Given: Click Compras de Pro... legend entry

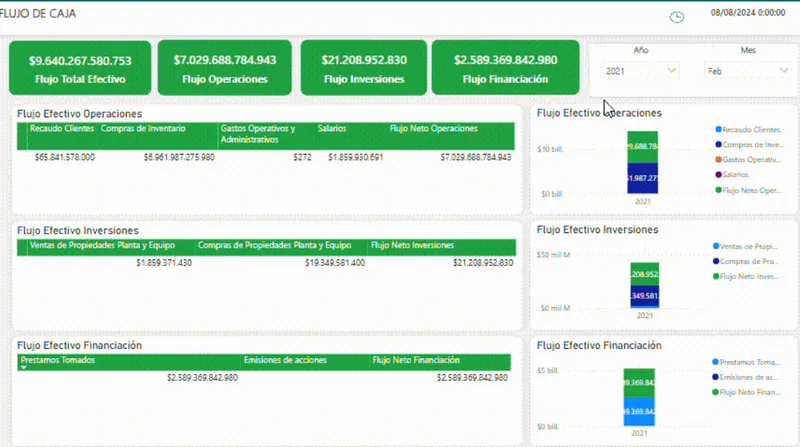Looking at the screenshot, I should point(745,261).
